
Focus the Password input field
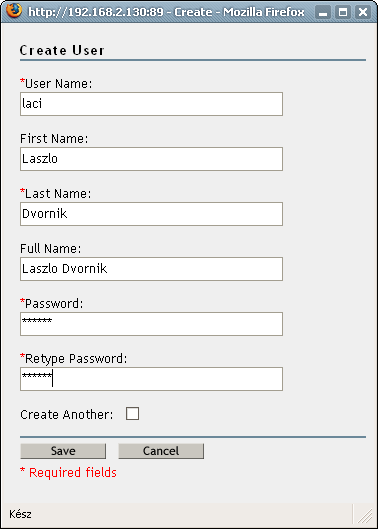click(151, 324)
